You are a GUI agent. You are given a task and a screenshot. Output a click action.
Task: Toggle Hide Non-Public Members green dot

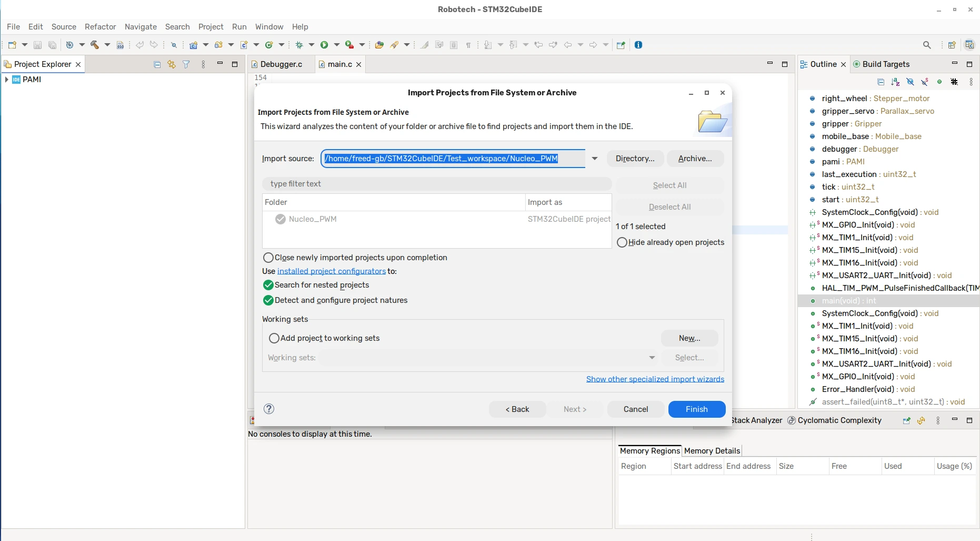click(x=939, y=82)
